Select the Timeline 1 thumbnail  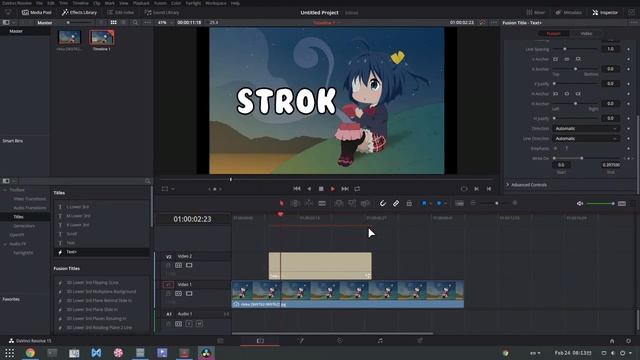coord(102,37)
